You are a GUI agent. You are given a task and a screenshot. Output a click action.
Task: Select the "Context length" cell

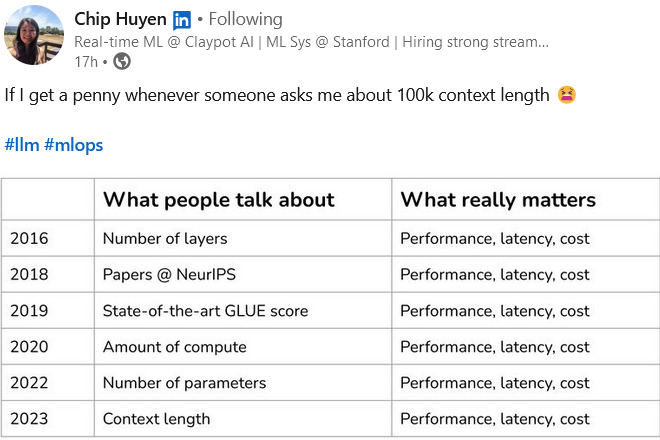(x=156, y=419)
